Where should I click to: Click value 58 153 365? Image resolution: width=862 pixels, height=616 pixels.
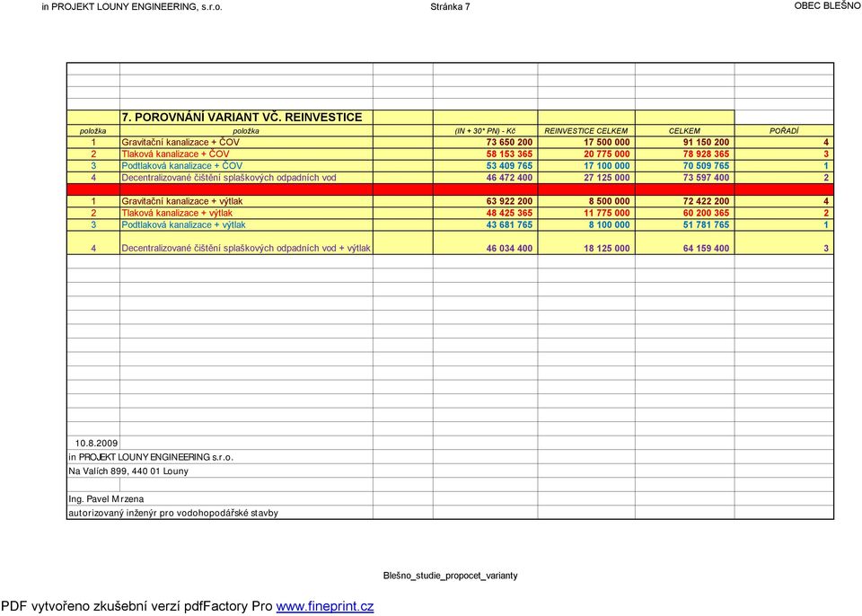coord(510,154)
